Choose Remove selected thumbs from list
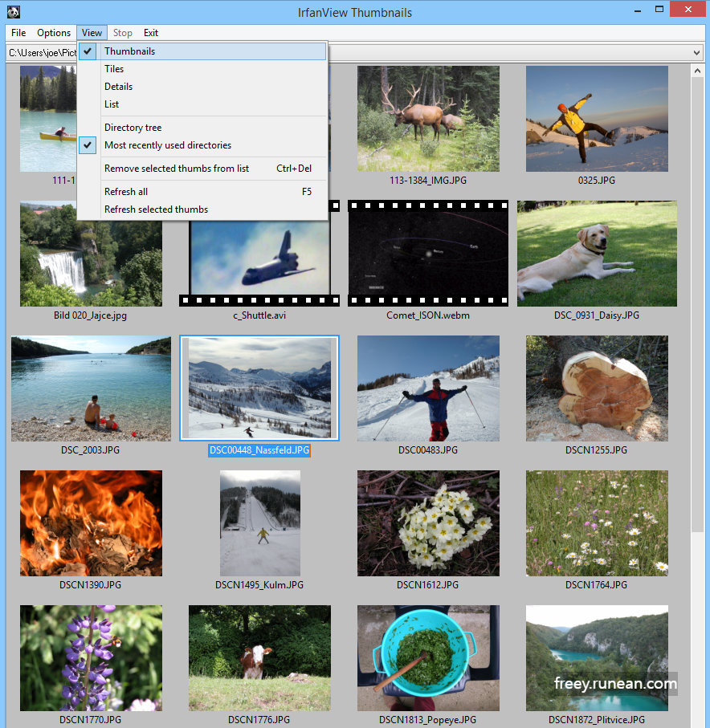Screen dimensions: 710x728 pyautogui.click(x=202, y=168)
